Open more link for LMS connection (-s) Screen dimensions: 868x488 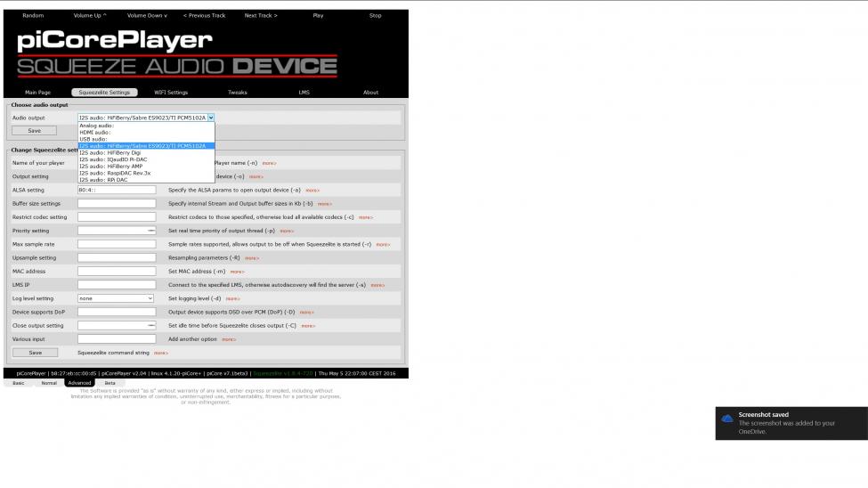377,285
